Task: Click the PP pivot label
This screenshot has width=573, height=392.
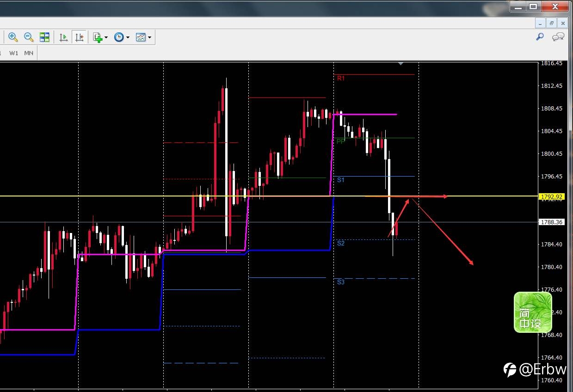Action: click(341, 141)
